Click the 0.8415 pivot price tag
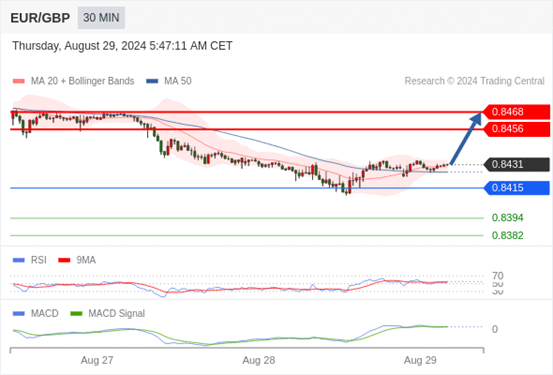This screenshot has width=553, height=375. pos(516,188)
